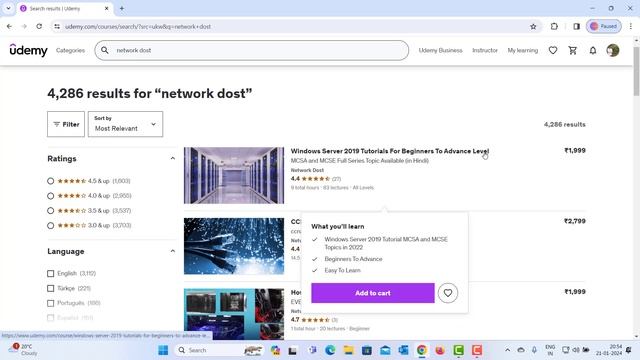
Task: Add course to wishlist via heart button in popup
Action: pyautogui.click(x=448, y=293)
